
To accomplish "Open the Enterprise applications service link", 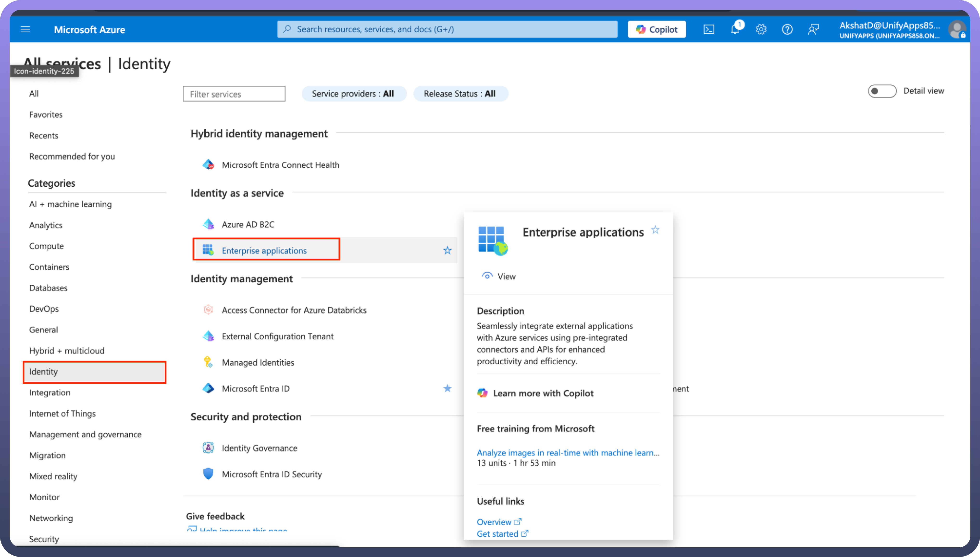I will (264, 251).
